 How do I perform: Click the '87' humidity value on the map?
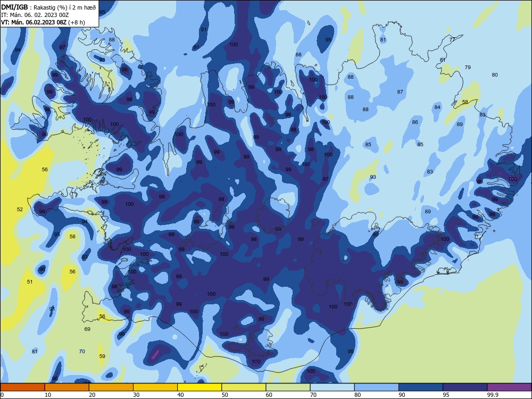(x=401, y=92)
